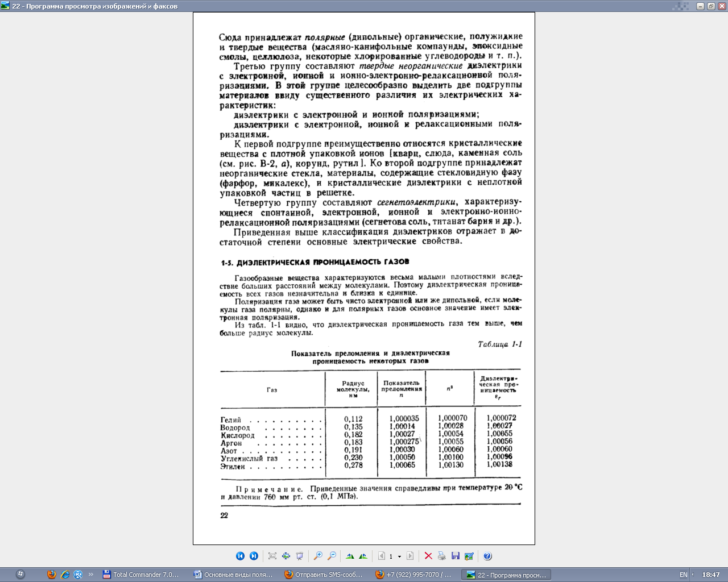728x582 pixels.
Task: Go to the previous image
Action: (240, 556)
